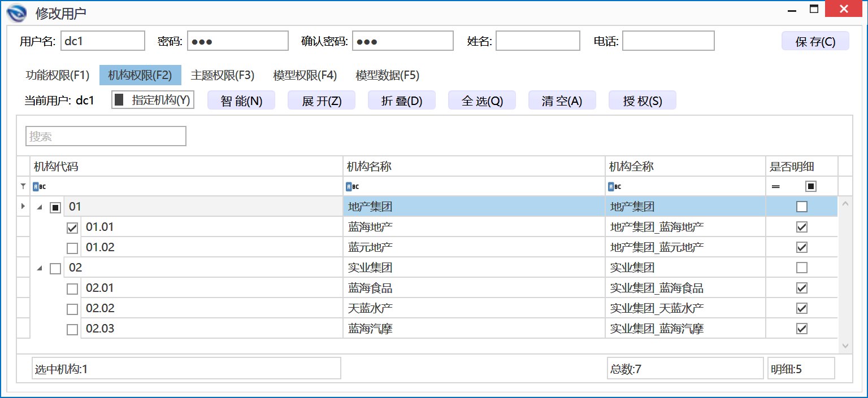The width and height of the screenshot is (868, 398).
Task: Toggle 是否明细 checkbox for 蓝海汽摩 row
Action: pos(802,329)
